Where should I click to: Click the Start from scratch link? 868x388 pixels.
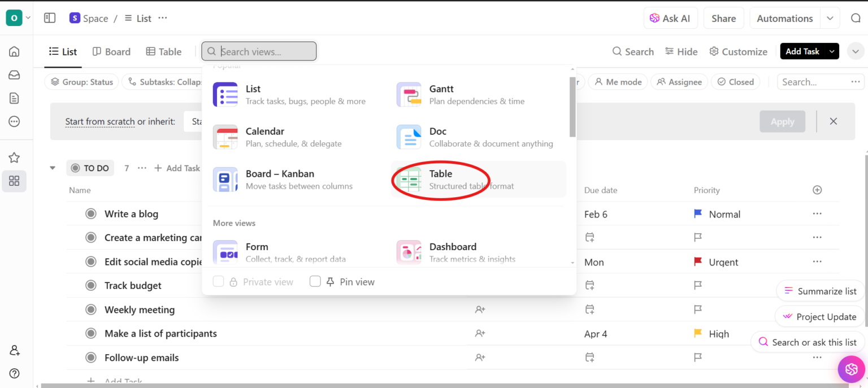[99, 121]
